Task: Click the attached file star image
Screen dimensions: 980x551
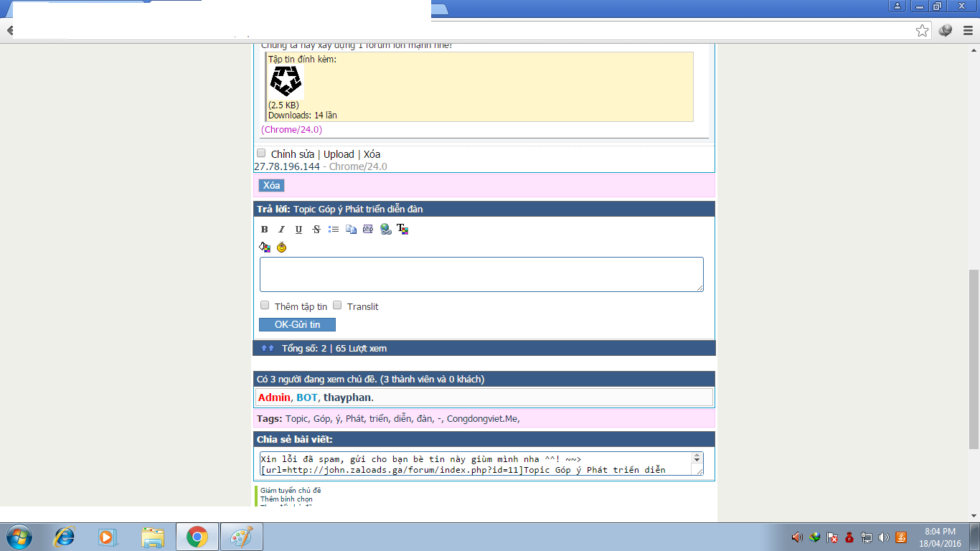Action: pyautogui.click(x=286, y=82)
